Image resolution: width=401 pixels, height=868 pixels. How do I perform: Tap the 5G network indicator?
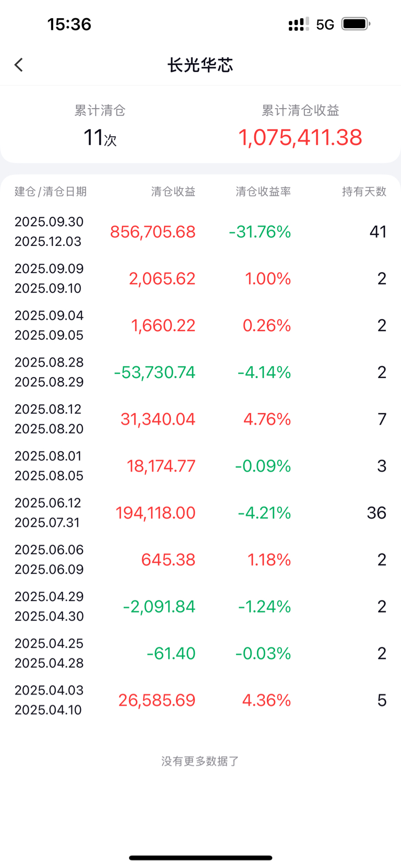[x=325, y=25]
